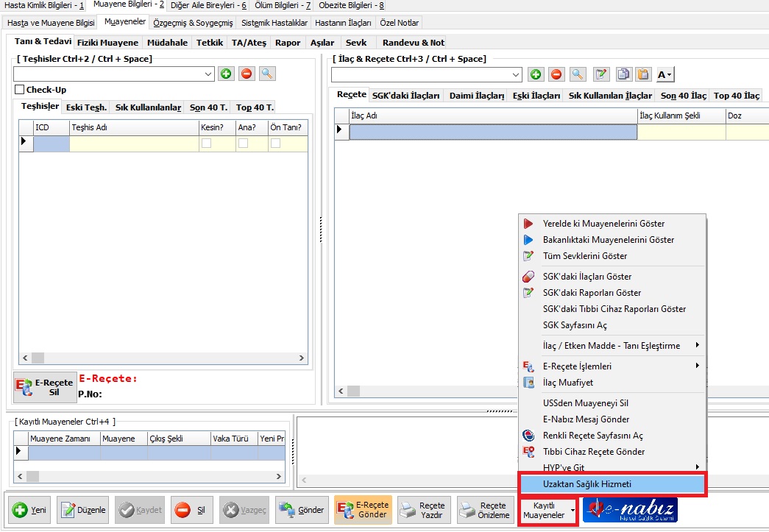Open the font color A dropdown
The height and width of the screenshot is (532, 769).
click(665, 74)
